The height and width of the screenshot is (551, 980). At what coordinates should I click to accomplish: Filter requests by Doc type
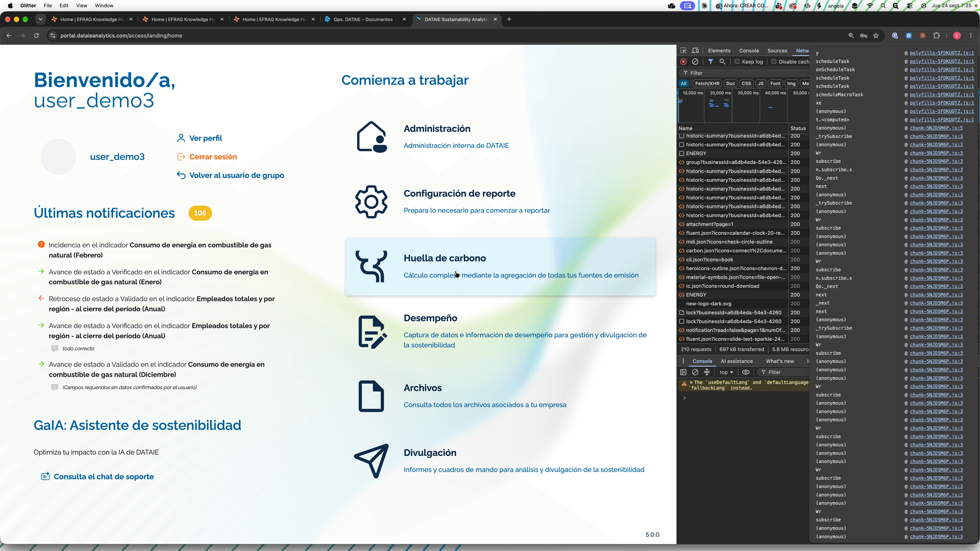coord(730,84)
